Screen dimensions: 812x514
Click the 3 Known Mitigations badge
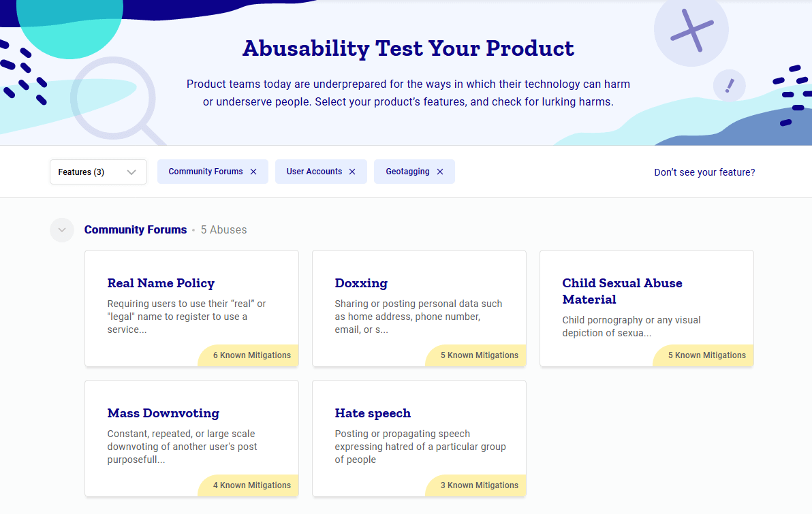(x=476, y=485)
